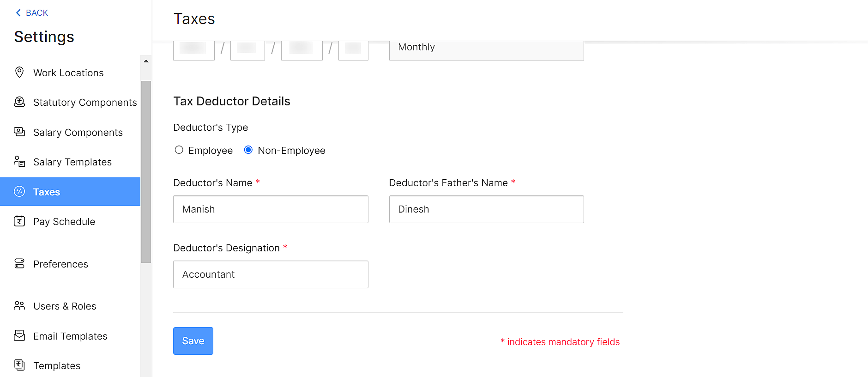Viewport: 868px width, 377px height.
Task: Click the Deductor's Designation field
Action: click(x=271, y=274)
